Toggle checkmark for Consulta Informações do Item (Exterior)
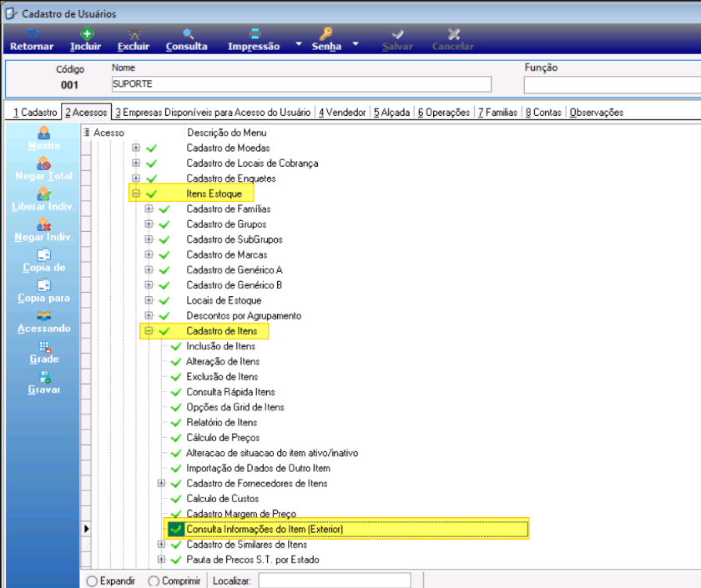Screen dimensions: 701x588 coord(176,529)
